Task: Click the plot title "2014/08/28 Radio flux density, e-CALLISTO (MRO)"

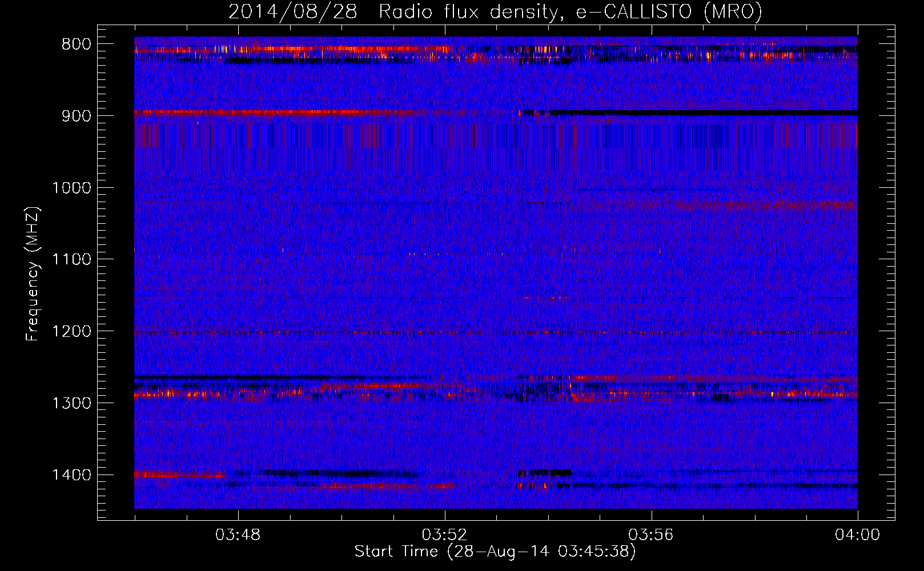Action: 495,11
